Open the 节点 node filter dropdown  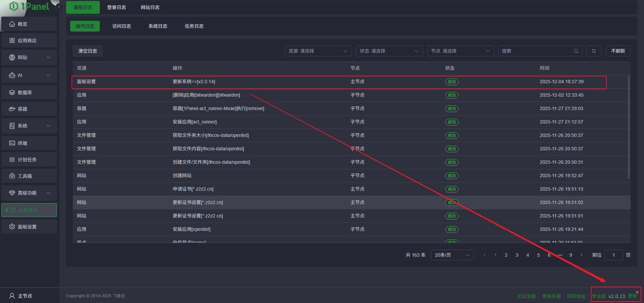coord(460,51)
